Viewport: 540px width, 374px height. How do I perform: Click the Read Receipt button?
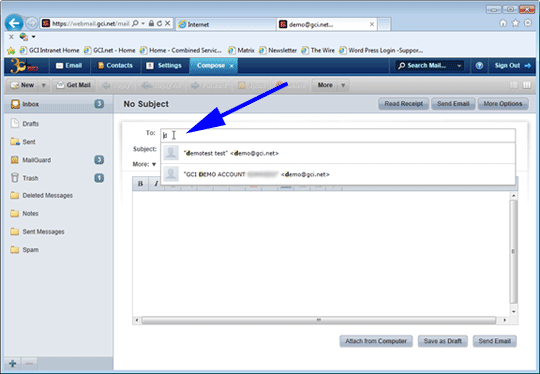[x=403, y=104]
